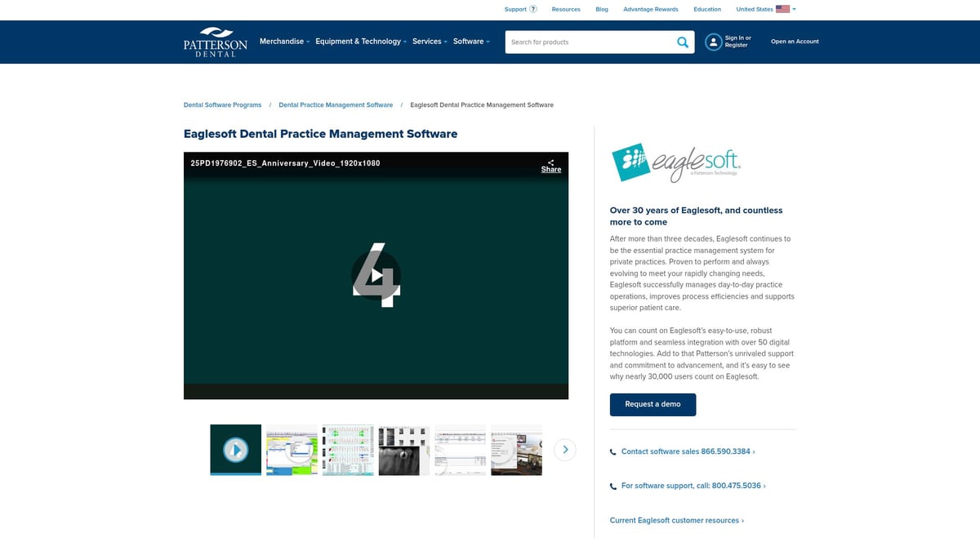Click the Dental Practice Management Software breadcrumb
Screen dimensions: 980x551
point(335,104)
